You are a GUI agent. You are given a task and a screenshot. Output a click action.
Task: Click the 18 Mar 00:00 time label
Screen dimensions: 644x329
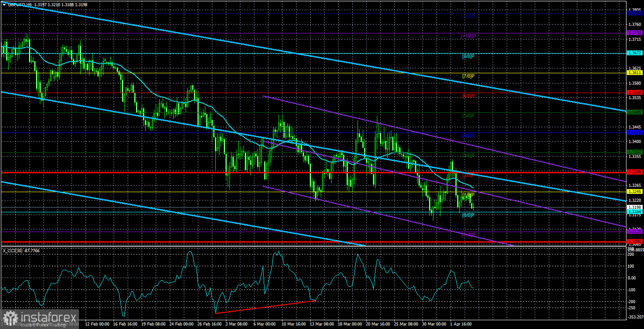click(350, 324)
